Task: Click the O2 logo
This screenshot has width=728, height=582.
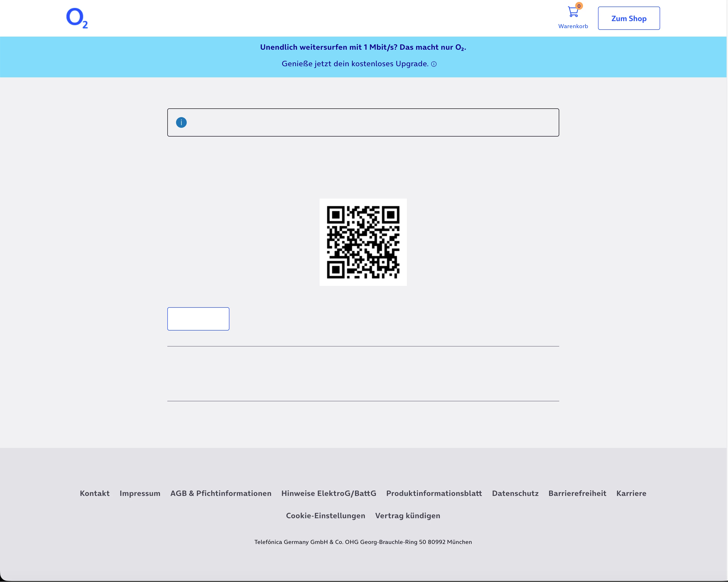Action: tap(77, 18)
